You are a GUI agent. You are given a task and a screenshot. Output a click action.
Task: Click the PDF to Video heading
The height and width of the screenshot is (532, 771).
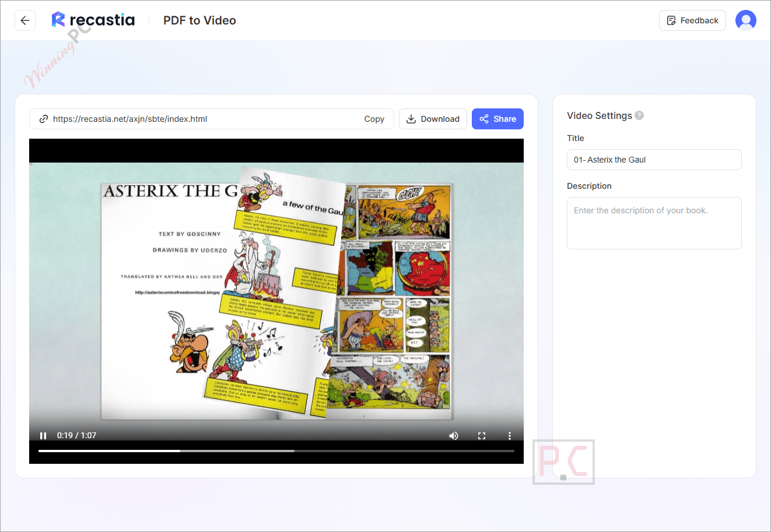(x=199, y=20)
